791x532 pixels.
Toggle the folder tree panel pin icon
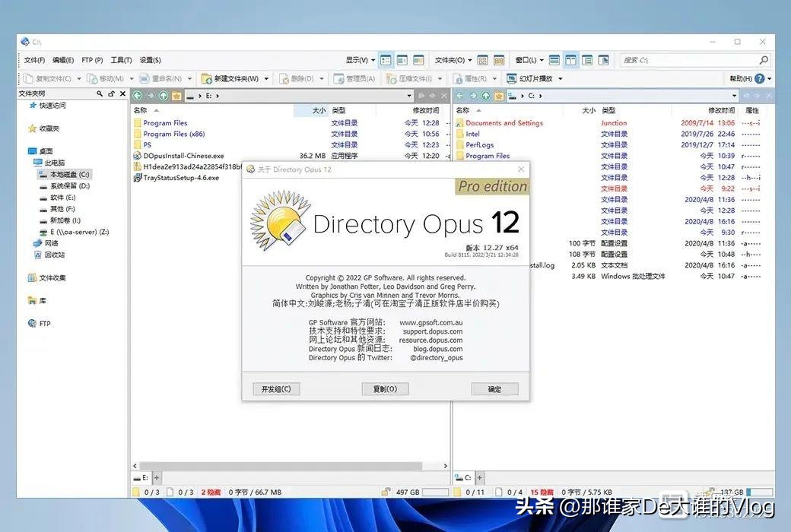112,93
